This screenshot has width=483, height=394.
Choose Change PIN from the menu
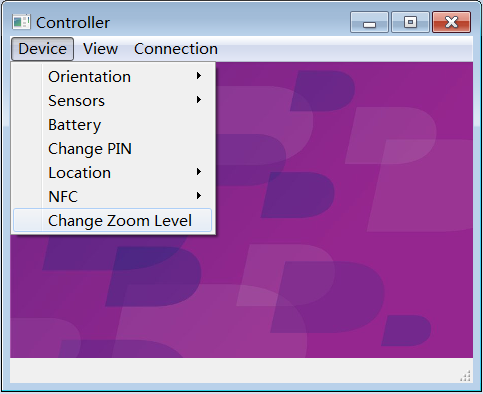tap(112, 149)
